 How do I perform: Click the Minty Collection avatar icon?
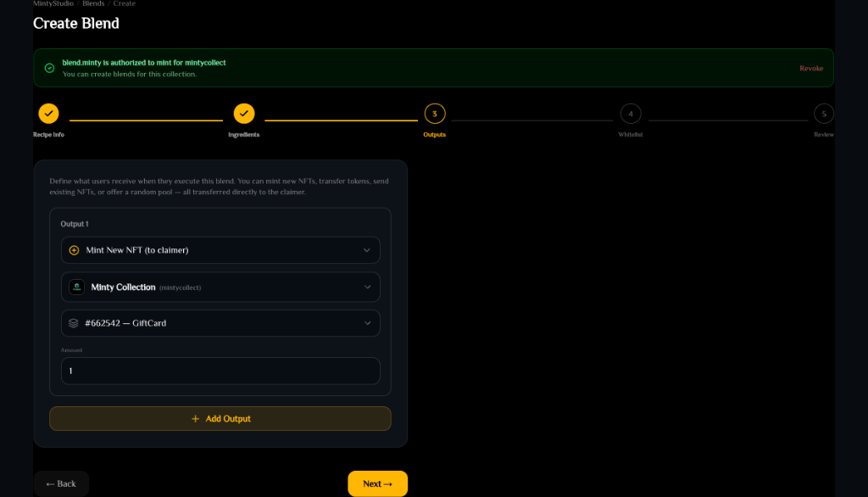[x=76, y=287]
